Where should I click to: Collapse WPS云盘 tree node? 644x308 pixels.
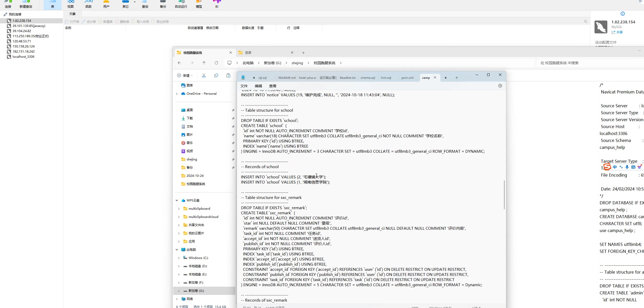[x=177, y=200]
